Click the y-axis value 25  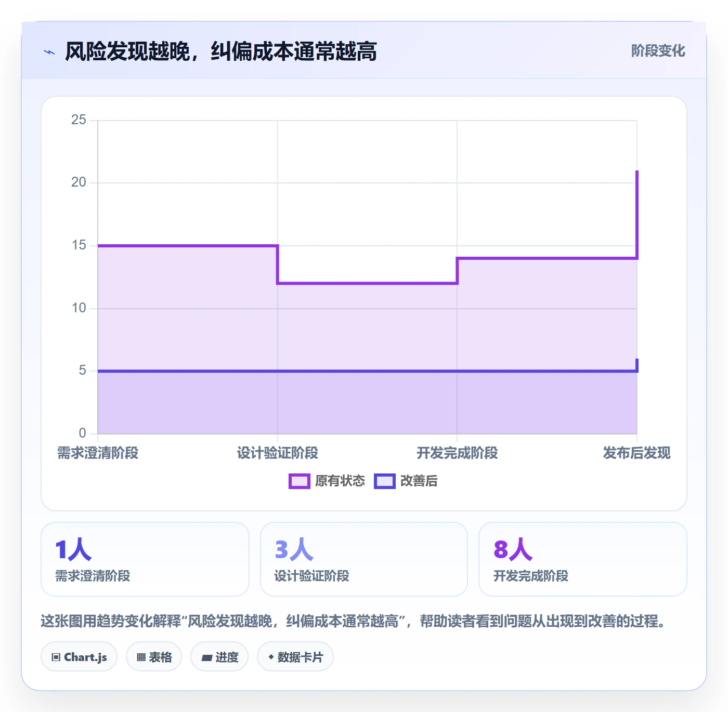tap(79, 120)
